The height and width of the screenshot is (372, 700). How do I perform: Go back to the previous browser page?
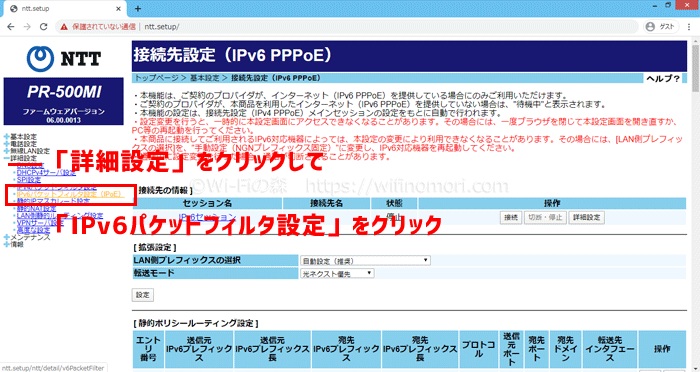(11, 26)
